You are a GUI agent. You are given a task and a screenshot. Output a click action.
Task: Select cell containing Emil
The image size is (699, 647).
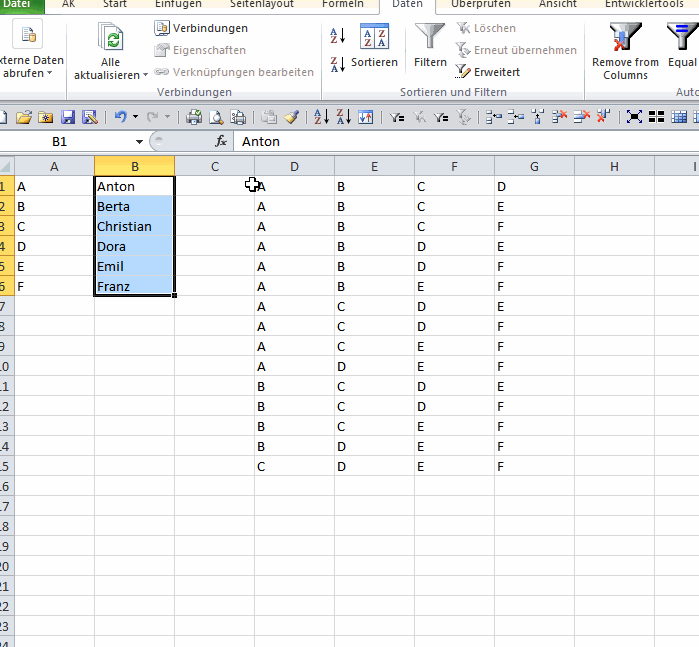[x=134, y=266]
